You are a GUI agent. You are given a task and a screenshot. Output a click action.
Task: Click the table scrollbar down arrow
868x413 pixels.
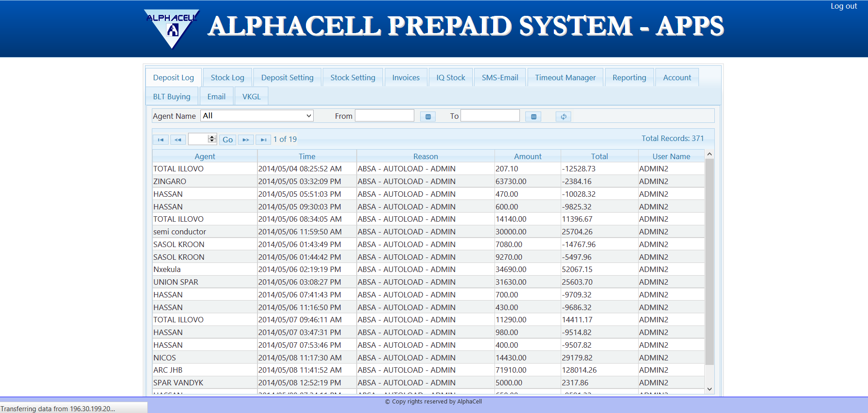tap(709, 389)
